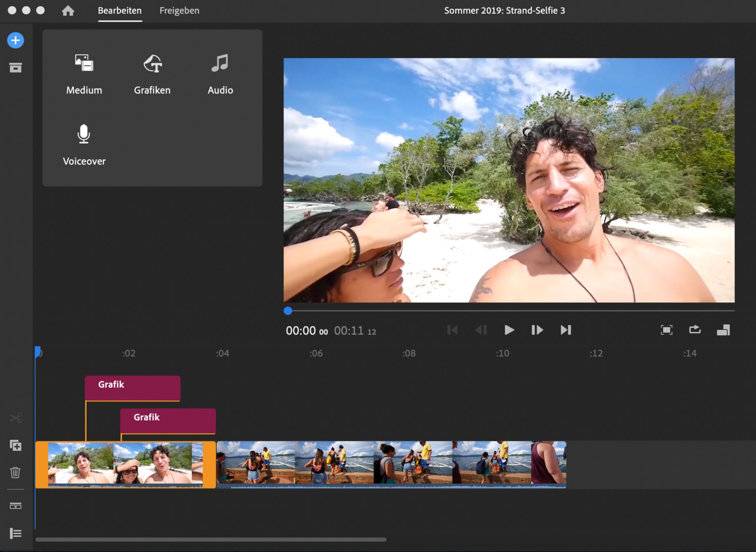This screenshot has height=552, width=756.
Task: Select the Bearbeiten tab
Action: (120, 11)
